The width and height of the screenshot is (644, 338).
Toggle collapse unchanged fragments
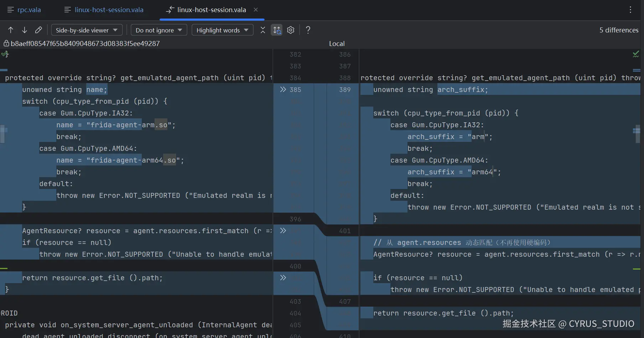point(263,30)
